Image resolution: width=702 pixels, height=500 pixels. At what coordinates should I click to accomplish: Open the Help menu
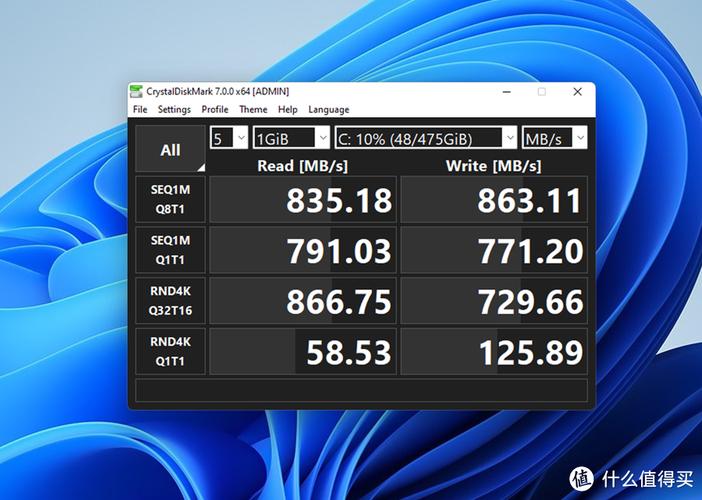click(287, 110)
